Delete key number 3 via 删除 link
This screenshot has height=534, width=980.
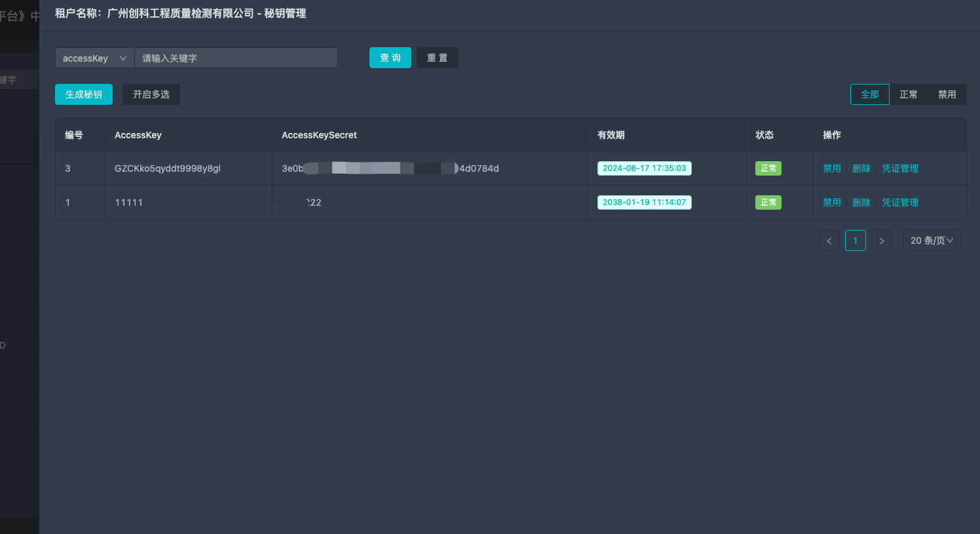[861, 168]
